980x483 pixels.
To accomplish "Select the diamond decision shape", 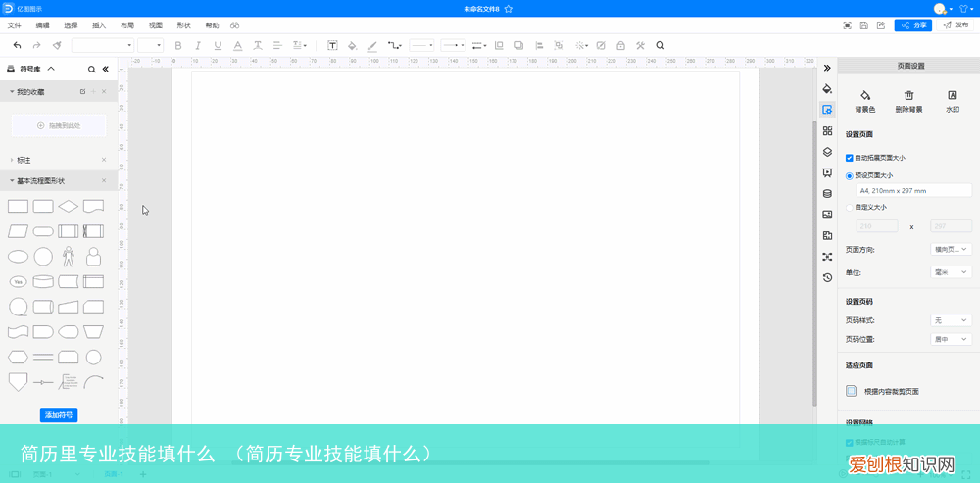I will pyautogui.click(x=69, y=206).
